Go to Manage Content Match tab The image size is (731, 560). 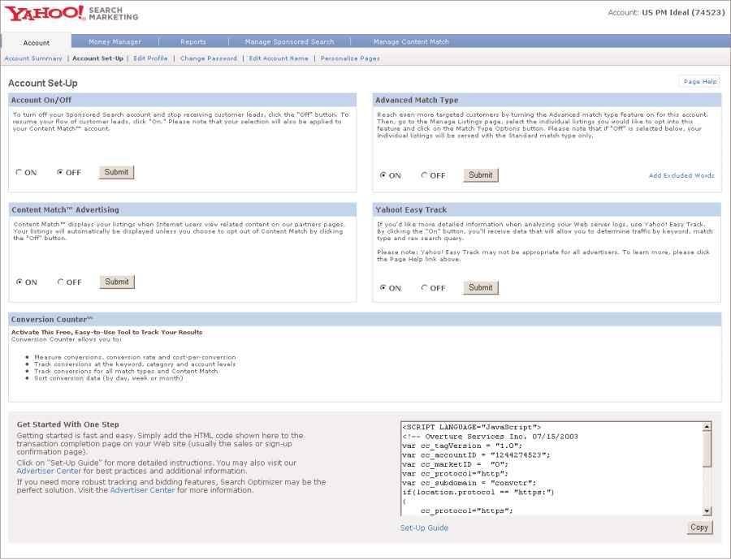pos(411,42)
